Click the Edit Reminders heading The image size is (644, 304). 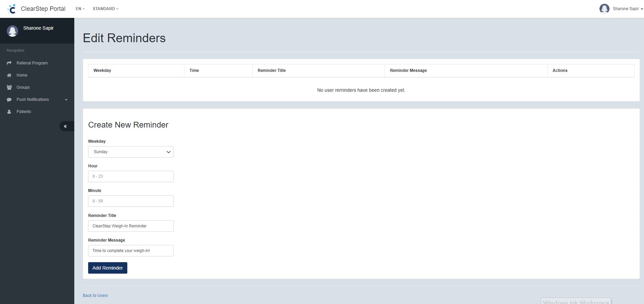(x=124, y=38)
